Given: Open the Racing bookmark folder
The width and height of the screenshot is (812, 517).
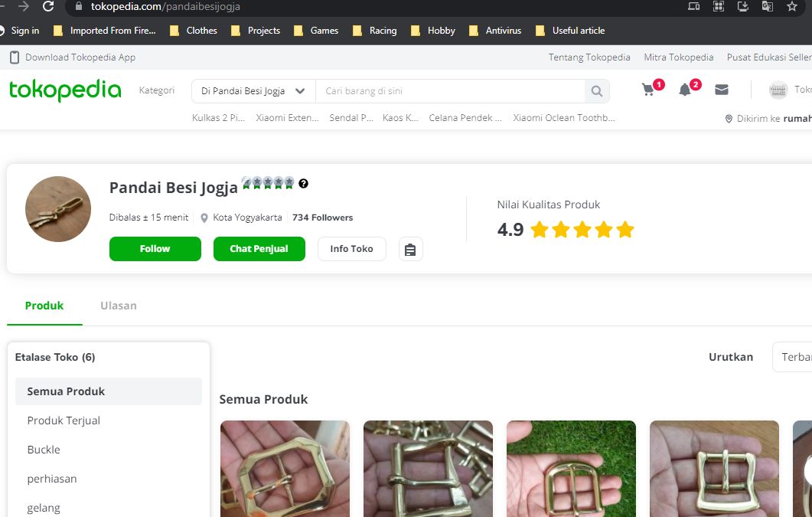Looking at the screenshot, I should [374, 31].
